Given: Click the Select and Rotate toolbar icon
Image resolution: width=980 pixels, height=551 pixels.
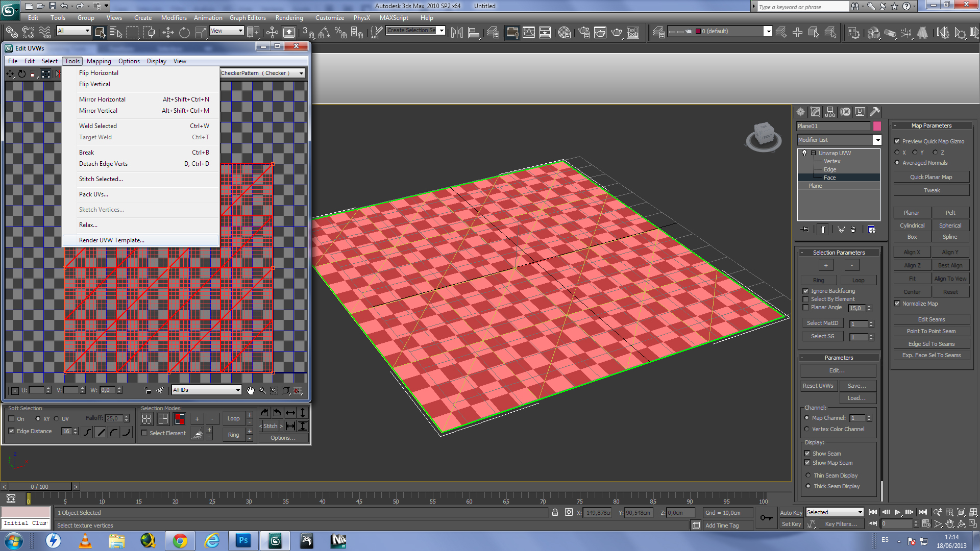Looking at the screenshot, I should point(184,33).
